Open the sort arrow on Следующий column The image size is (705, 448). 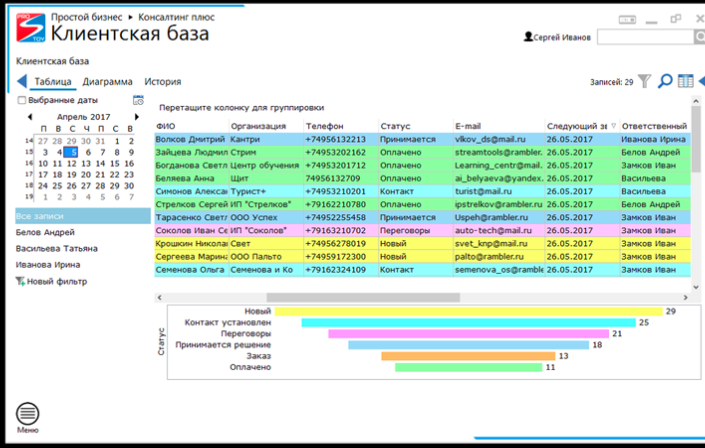coord(613,126)
